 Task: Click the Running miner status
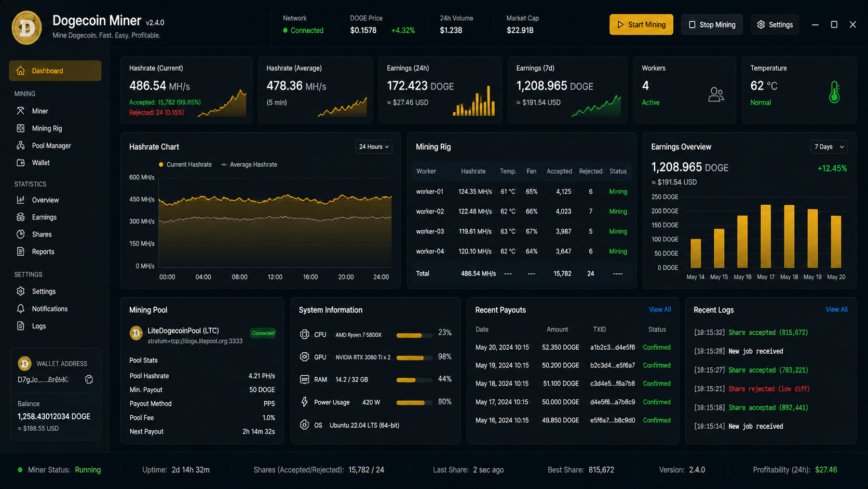[x=88, y=470]
